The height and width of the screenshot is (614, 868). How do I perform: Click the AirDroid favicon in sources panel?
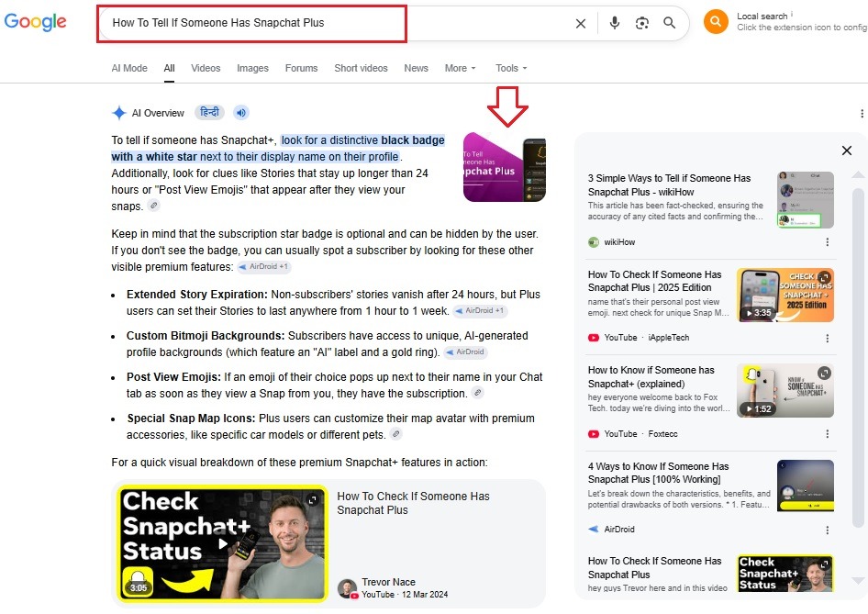coord(594,530)
